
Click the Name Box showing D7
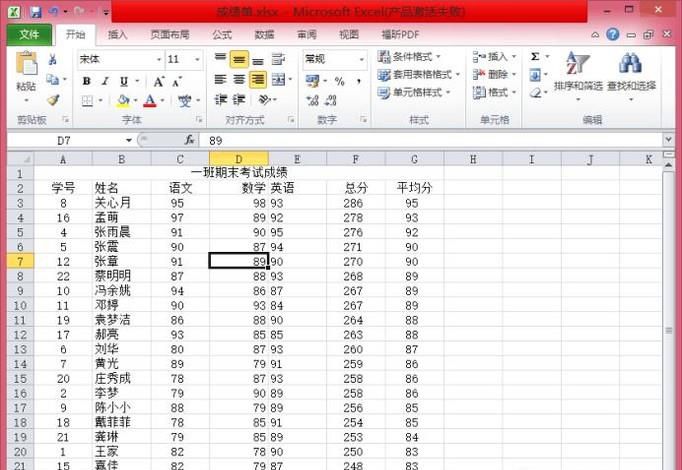[64, 140]
